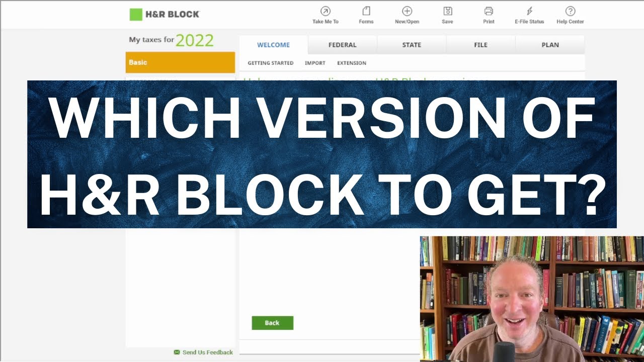Click the Send Us Feedback link

(x=207, y=352)
